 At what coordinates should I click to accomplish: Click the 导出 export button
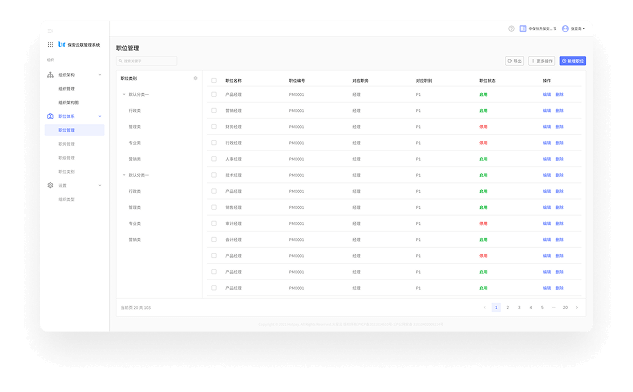coord(515,61)
